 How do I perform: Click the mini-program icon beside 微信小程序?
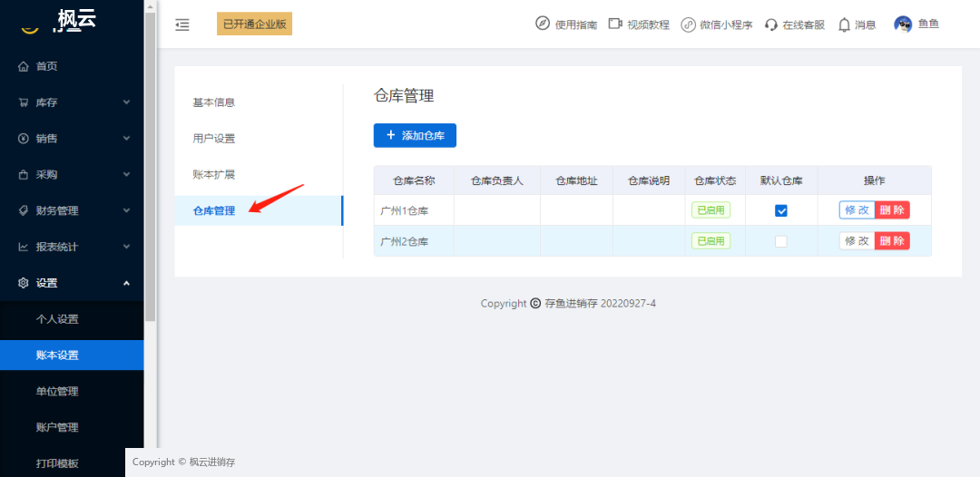[688, 24]
